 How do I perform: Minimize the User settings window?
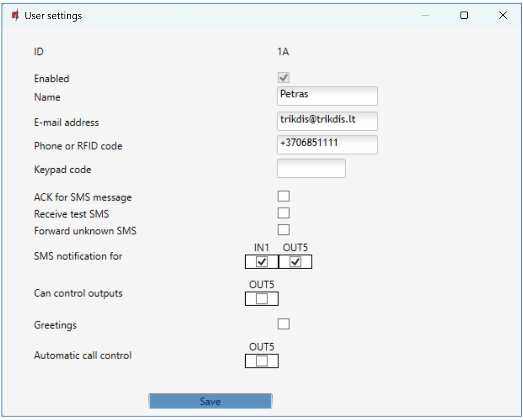[425, 15]
